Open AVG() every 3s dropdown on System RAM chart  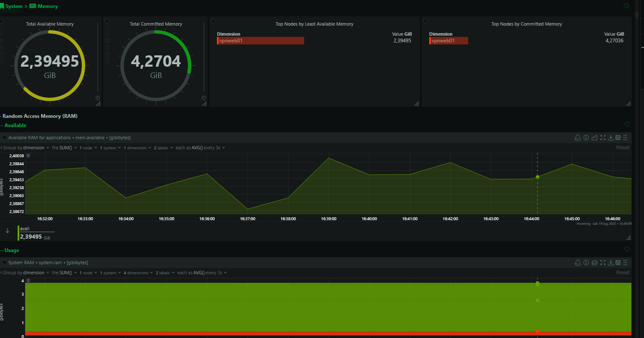[x=202, y=273]
